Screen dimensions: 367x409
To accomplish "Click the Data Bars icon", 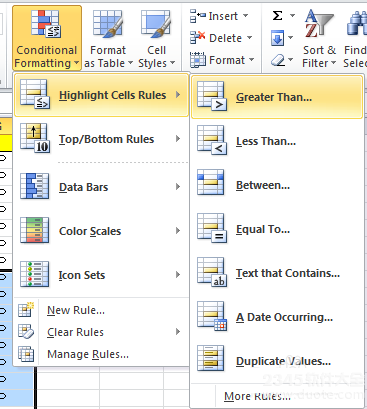I will (x=34, y=186).
